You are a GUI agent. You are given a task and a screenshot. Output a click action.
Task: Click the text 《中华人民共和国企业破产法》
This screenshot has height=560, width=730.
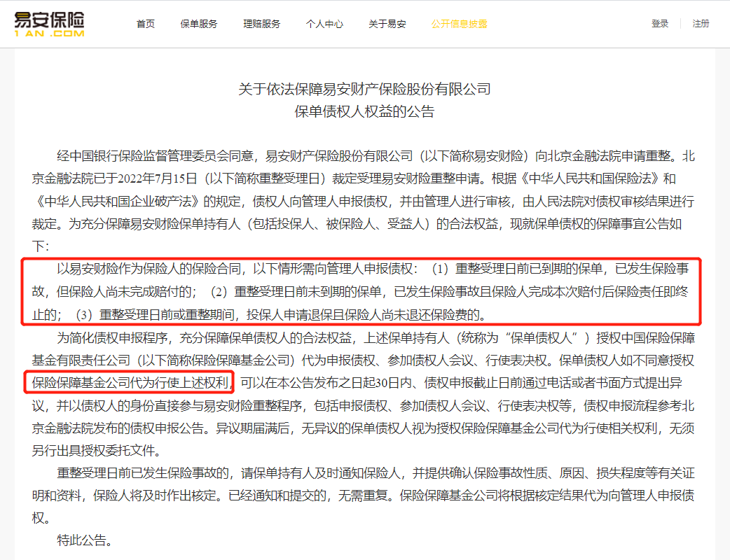click(118, 202)
